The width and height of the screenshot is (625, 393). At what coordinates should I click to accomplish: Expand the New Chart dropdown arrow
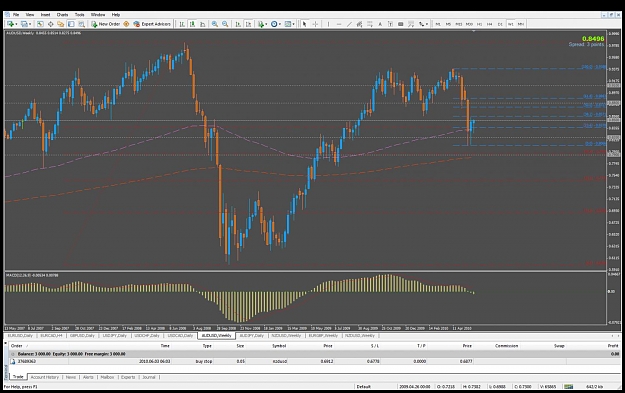(x=16, y=24)
